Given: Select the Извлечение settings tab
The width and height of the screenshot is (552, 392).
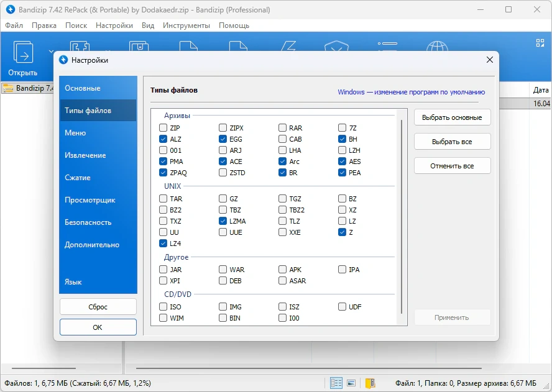Looking at the screenshot, I should pyautogui.click(x=85, y=155).
